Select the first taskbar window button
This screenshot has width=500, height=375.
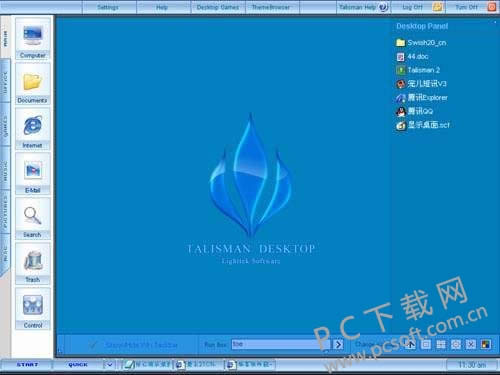point(147,365)
